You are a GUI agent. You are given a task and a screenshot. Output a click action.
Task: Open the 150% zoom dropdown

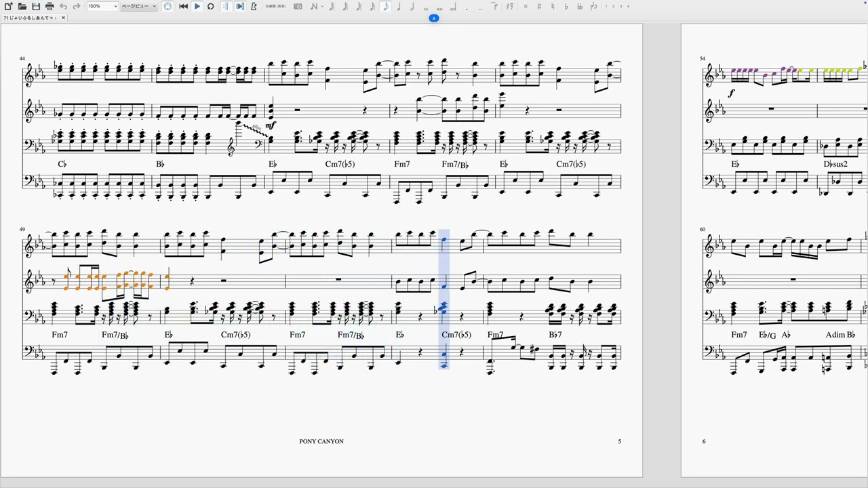point(102,6)
